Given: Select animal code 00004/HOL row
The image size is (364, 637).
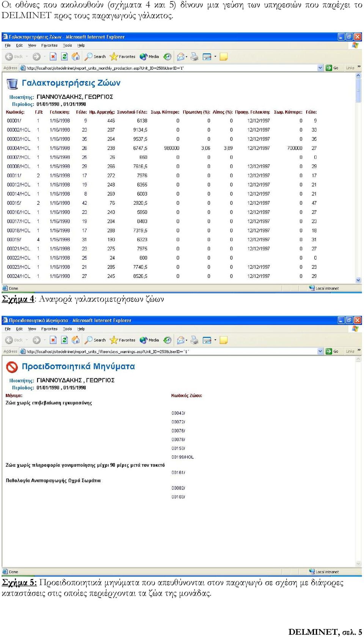Looking at the screenshot, I should click(162, 148).
